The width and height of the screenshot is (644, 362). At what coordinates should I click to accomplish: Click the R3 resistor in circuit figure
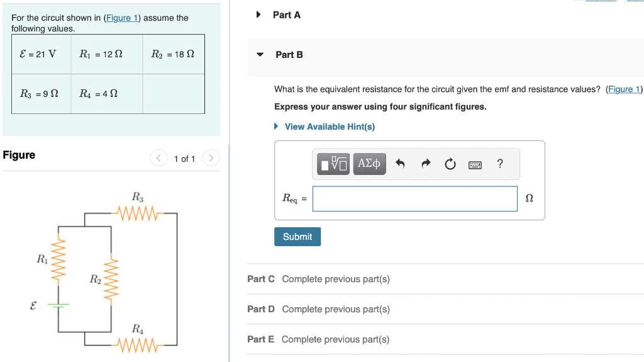coord(138,213)
